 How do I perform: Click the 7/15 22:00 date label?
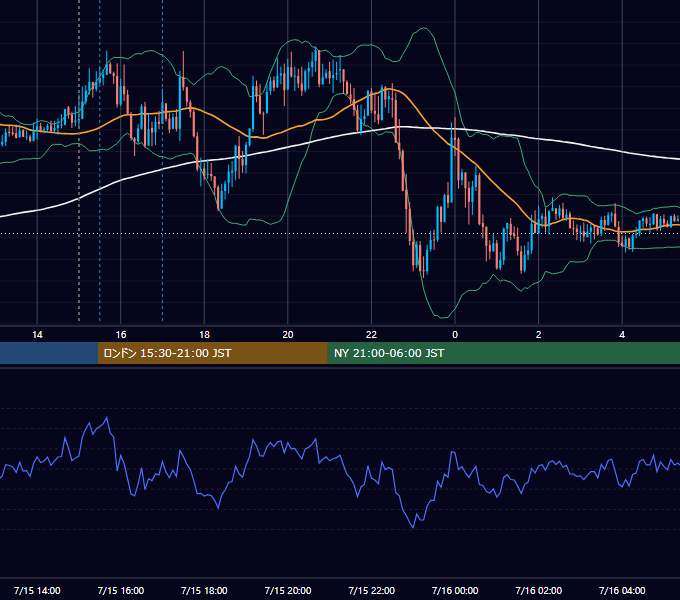pyautogui.click(x=372, y=590)
